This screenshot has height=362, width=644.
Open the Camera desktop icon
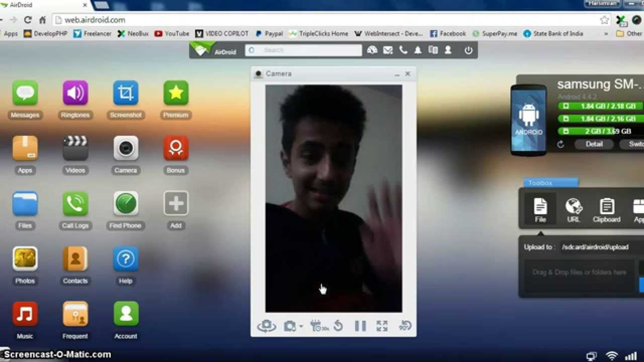tap(126, 148)
